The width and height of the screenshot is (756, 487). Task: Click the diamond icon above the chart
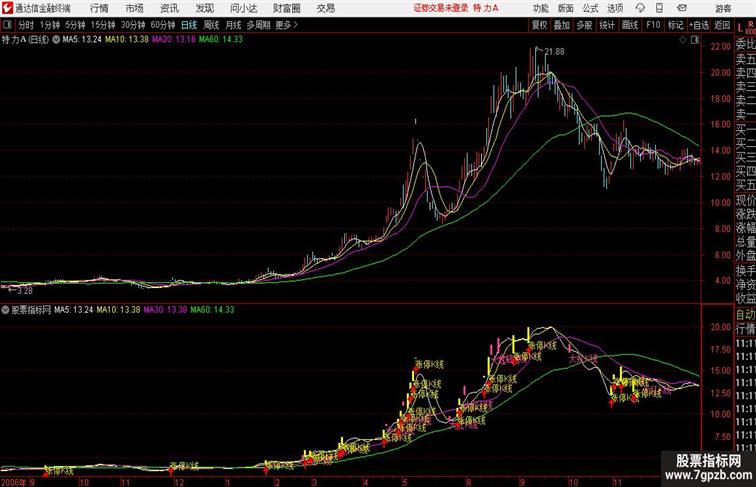pos(683,41)
